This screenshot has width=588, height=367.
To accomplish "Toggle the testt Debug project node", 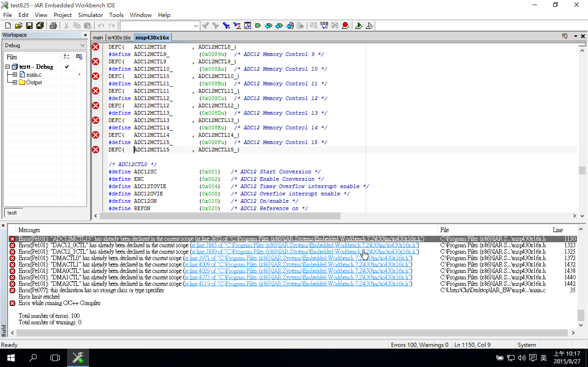I will (x=7, y=66).
